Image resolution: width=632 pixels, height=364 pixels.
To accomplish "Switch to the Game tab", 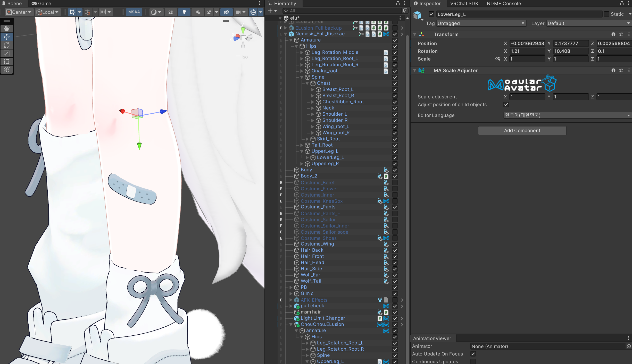I will pos(41,4).
